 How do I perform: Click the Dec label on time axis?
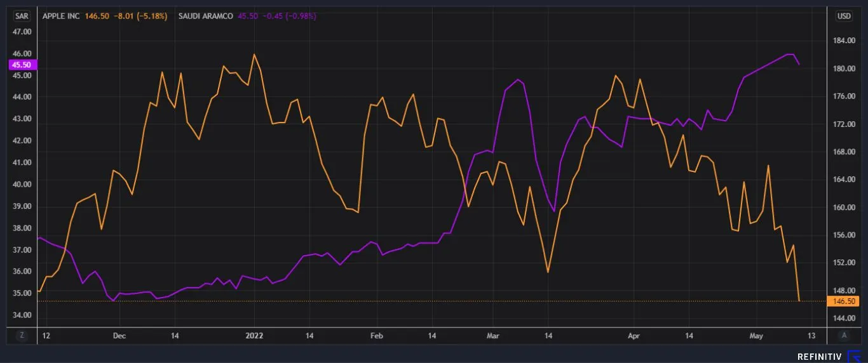[119, 335]
